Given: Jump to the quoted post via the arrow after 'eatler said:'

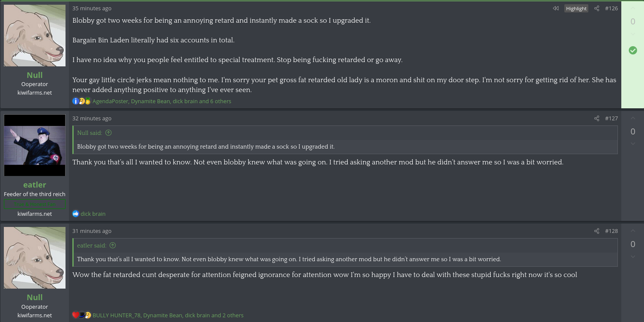Looking at the screenshot, I should click(113, 245).
